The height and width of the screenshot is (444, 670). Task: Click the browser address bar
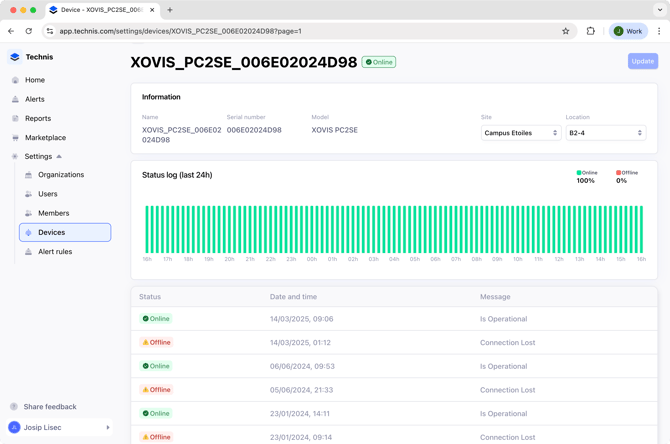[x=300, y=31]
